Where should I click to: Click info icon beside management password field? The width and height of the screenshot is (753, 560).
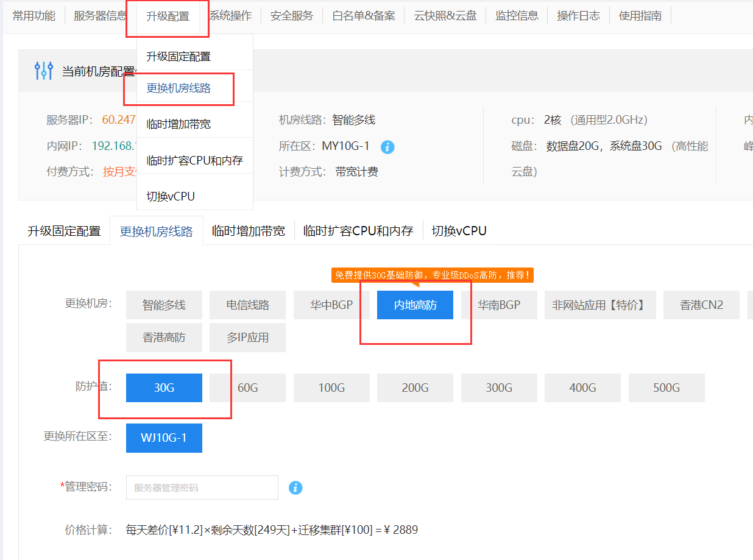[x=295, y=487]
